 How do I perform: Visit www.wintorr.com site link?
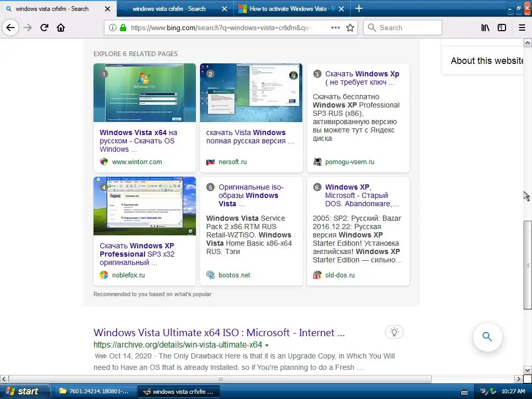coord(137,162)
